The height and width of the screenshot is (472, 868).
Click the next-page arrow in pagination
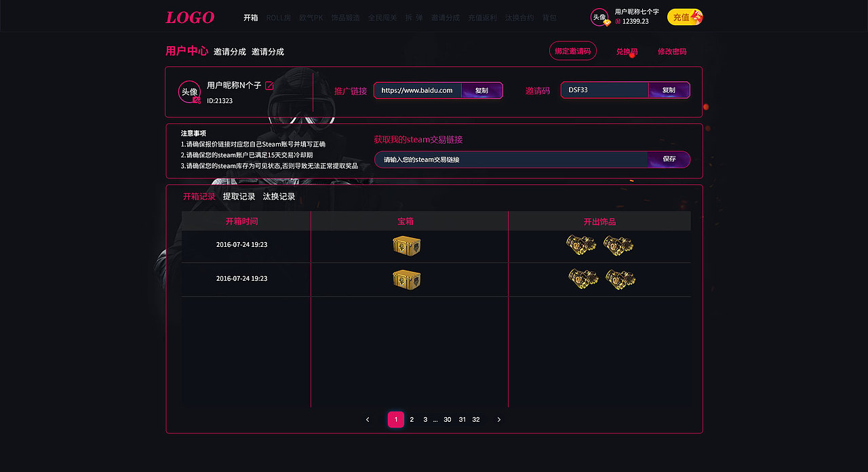pyautogui.click(x=498, y=419)
